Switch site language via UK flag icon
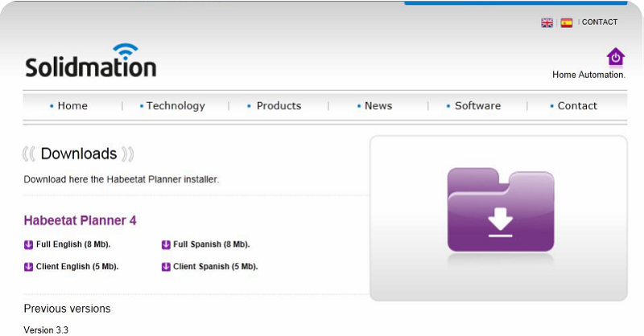644x336 pixels. tap(547, 23)
